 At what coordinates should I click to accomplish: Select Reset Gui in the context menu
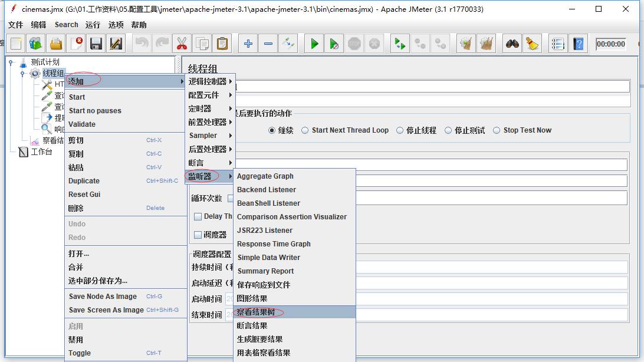coord(126,194)
